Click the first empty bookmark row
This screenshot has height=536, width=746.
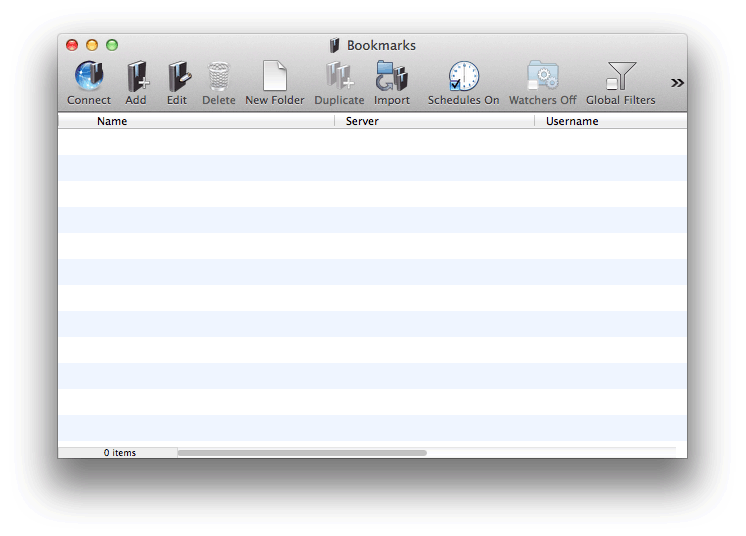[372, 142]
